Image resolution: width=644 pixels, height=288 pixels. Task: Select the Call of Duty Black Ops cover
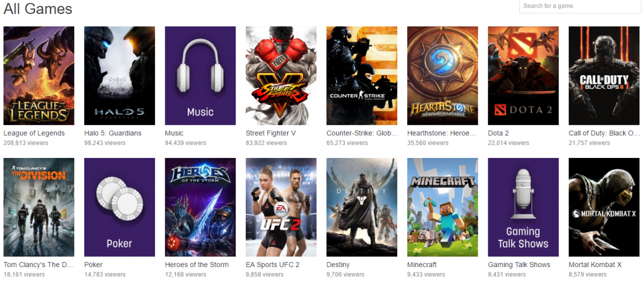pyautogui.click(x=604, y=76)
